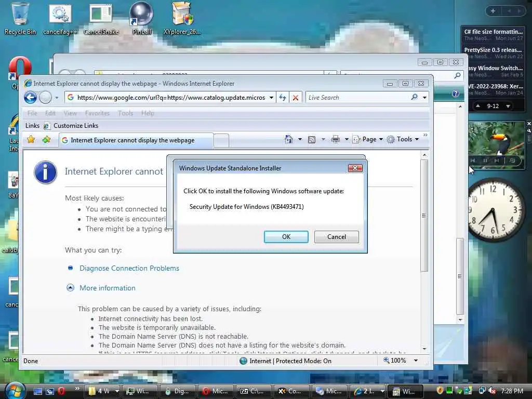Click the sidebar add gadget plus button
532x399 pixels.
pyautogui.click(x=493, y=11)
